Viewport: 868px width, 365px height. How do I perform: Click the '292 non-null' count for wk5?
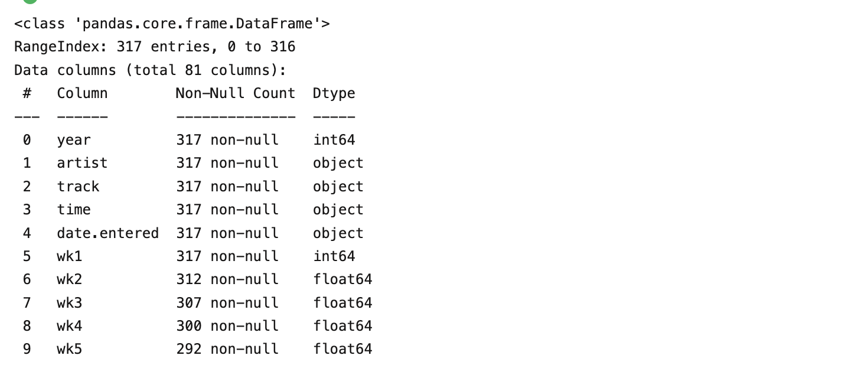coord(227,349)
